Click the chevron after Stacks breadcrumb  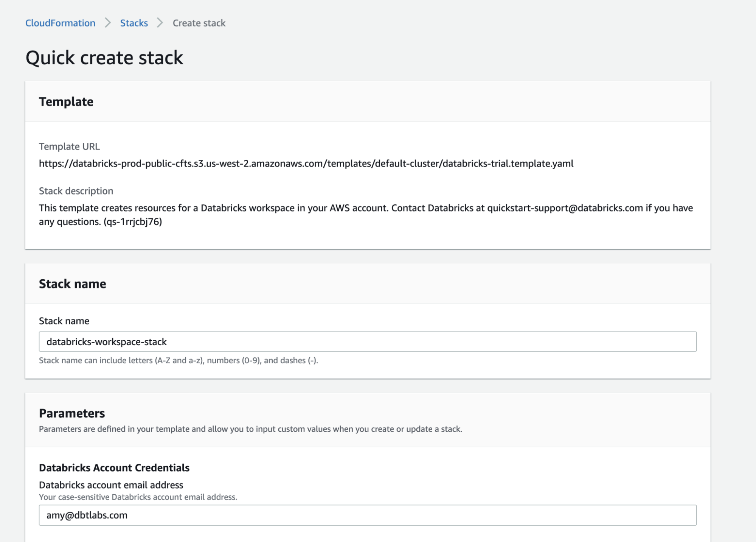160,23
